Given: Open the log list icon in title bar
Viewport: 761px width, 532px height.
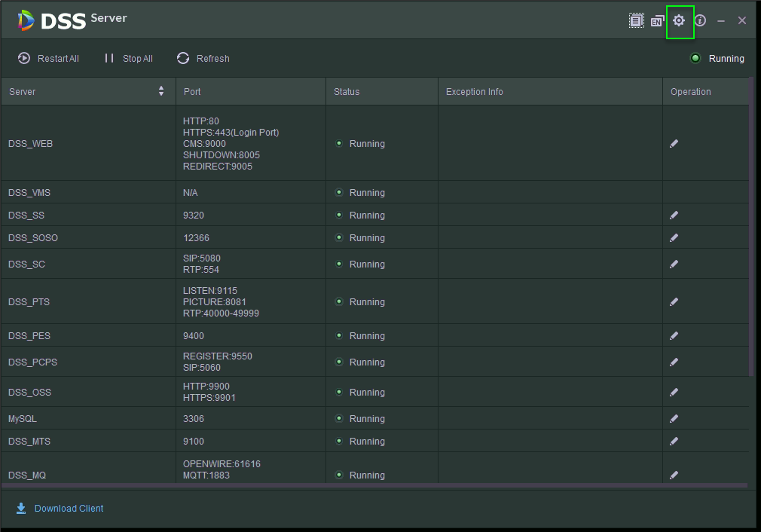Looking at the screenshot, I should [637, 21].
